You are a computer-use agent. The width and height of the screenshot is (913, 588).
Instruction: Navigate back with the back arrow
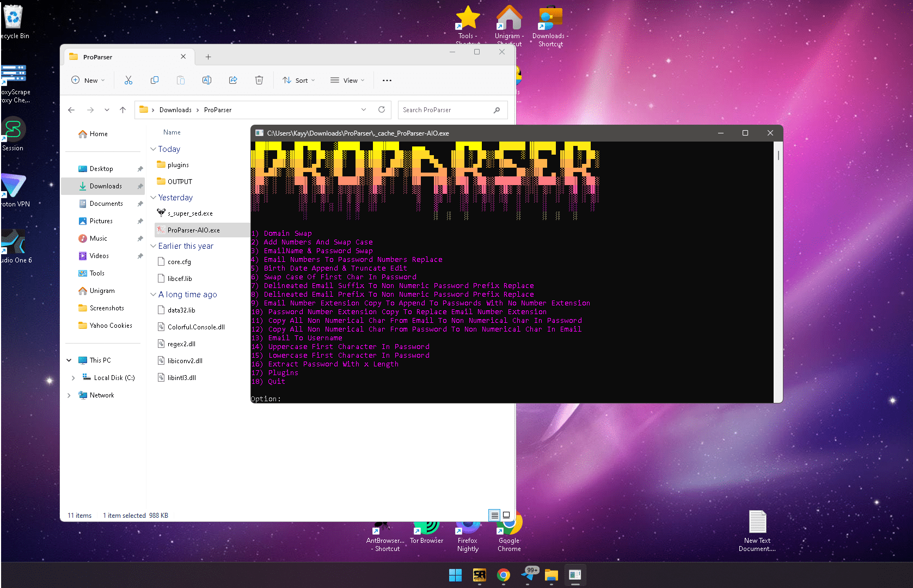tap(71, 109)
